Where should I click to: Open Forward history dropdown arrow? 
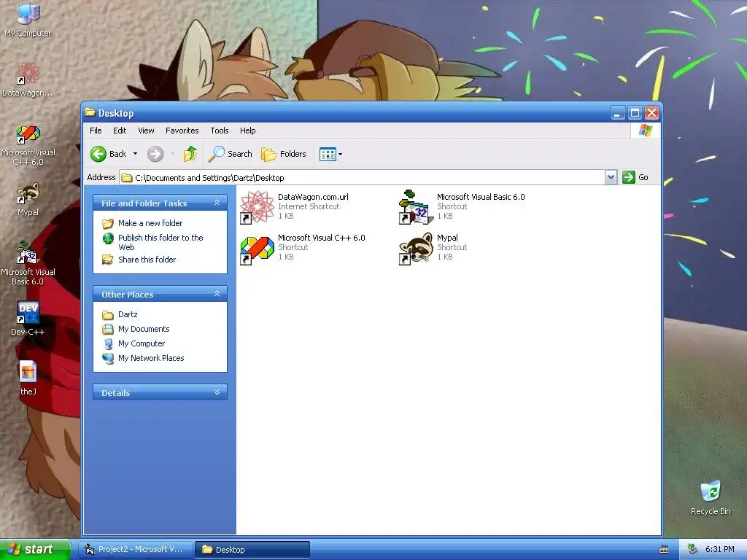[x=172, y=154]
